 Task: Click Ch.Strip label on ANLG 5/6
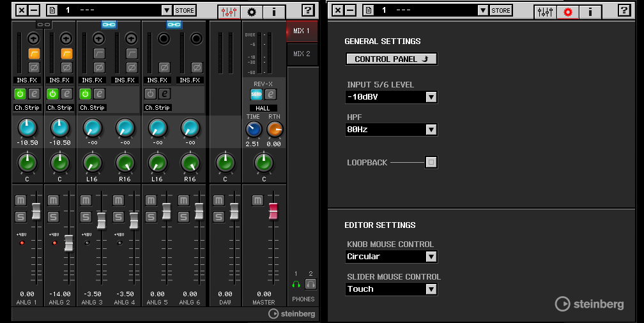coord(157,107)
